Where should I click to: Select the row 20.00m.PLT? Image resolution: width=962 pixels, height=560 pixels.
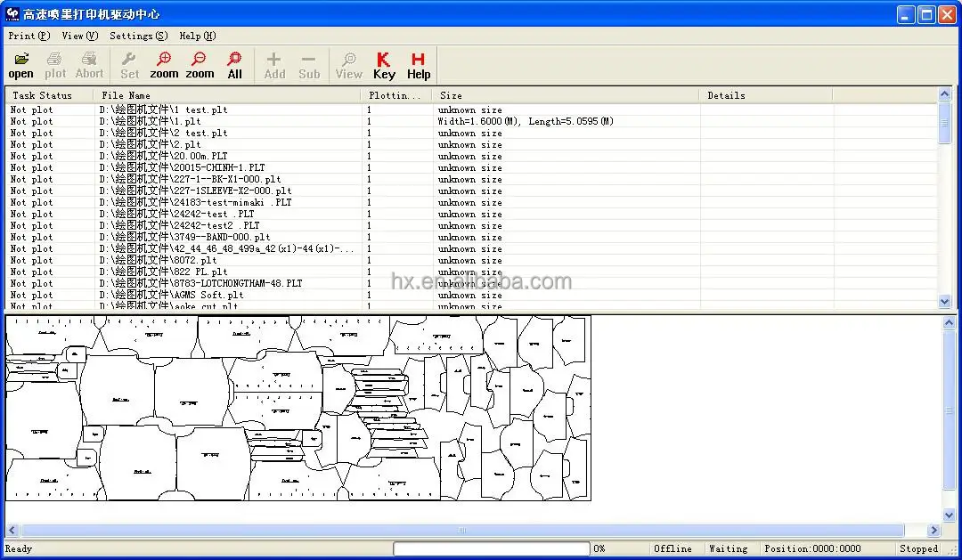(x=471, y=157)
